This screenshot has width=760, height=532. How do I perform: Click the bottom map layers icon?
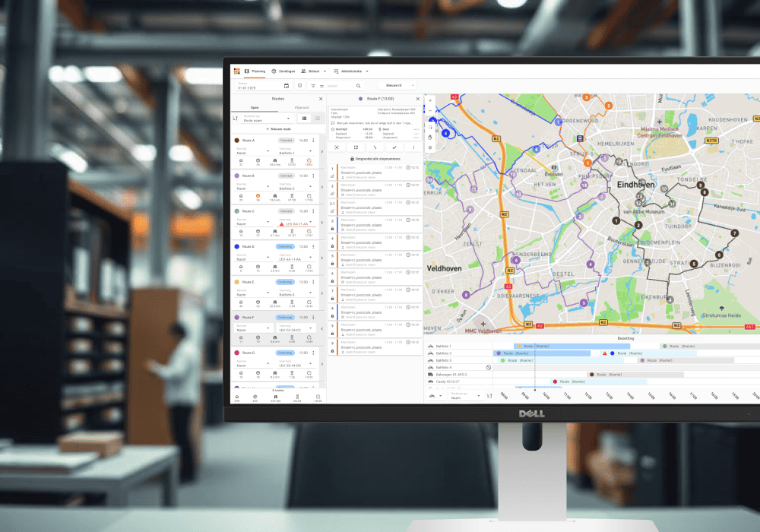coord(430,147)
